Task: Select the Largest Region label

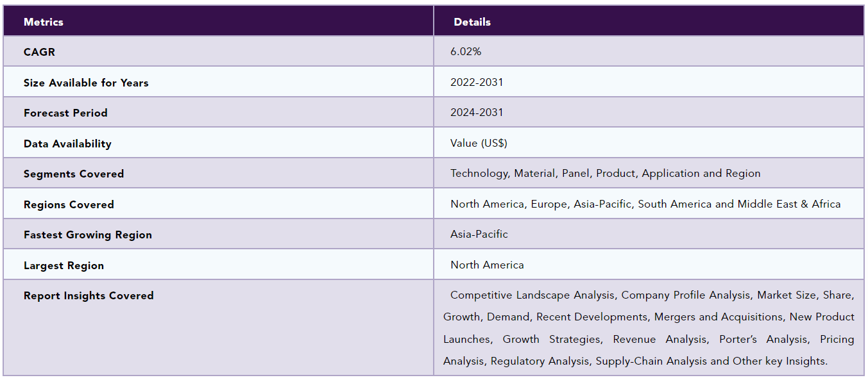Action: click(64, 265)
